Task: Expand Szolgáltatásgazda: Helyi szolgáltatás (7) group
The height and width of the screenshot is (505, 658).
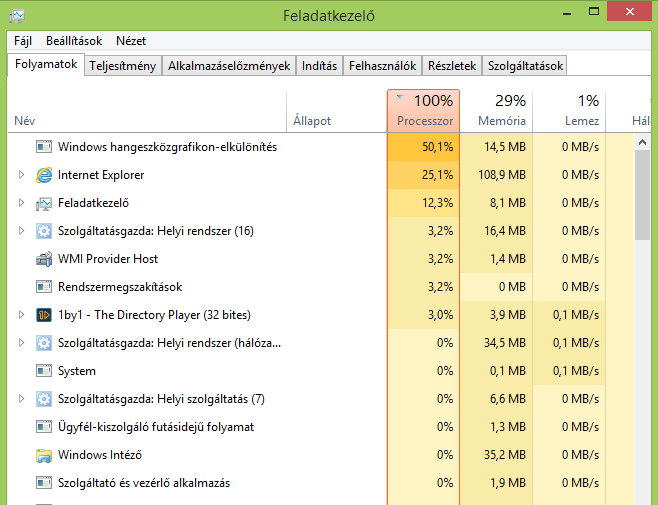Action: pos(21,398)
